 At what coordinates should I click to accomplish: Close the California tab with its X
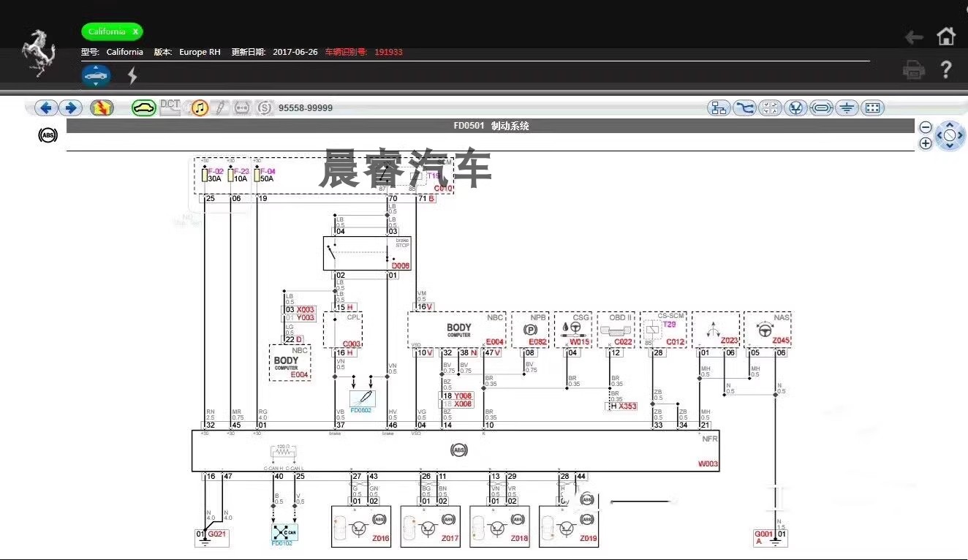135,31
